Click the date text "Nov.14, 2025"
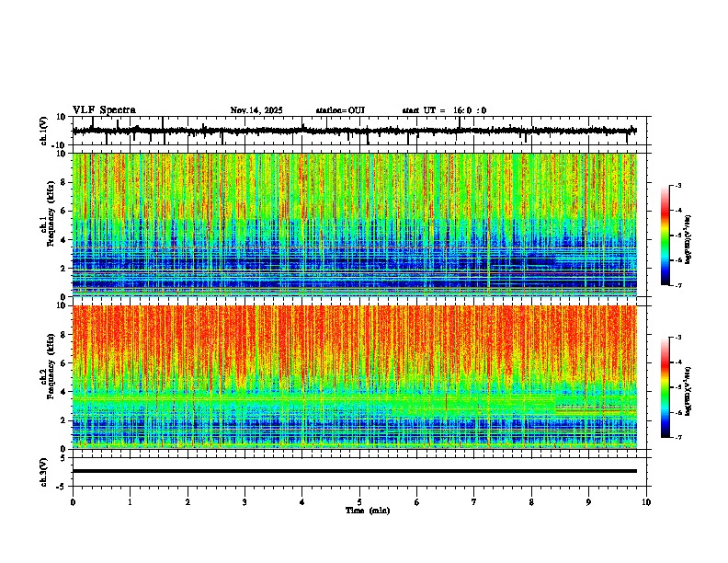The image size is (728, 563). coord(256,110)
